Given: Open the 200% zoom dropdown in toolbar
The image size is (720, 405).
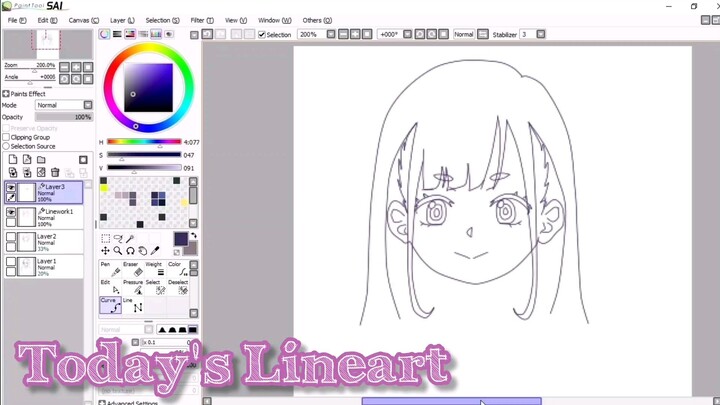Looking at the screenshot, I should click(x=331, y=34).
